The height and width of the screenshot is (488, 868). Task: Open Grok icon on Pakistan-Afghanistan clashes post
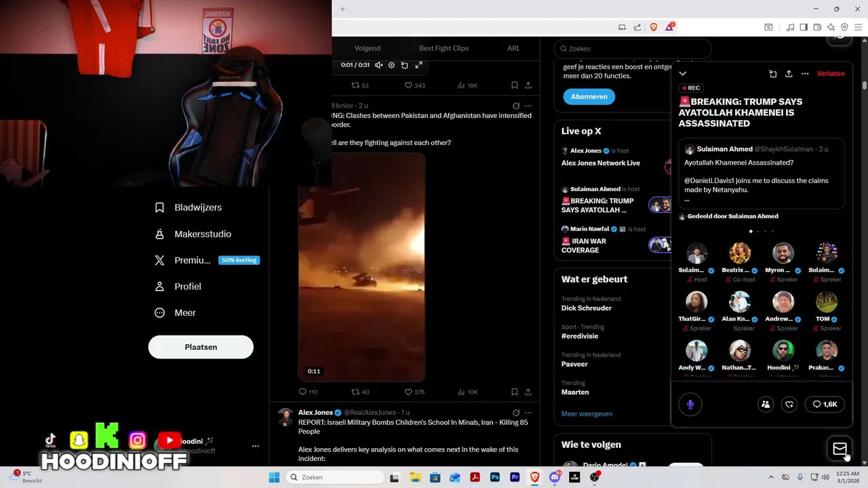point(516,106)
